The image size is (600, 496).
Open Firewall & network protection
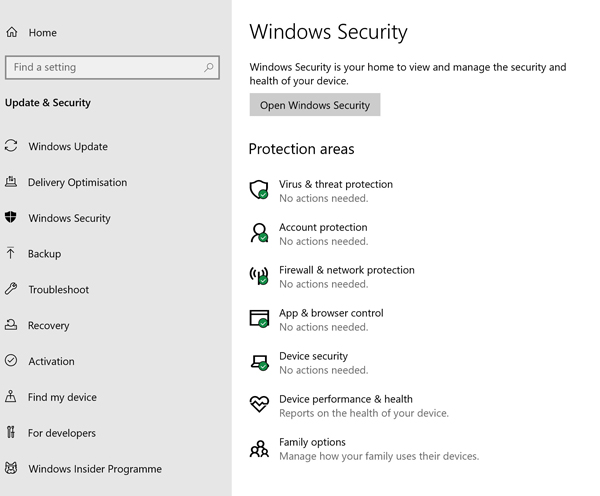(347, 270)
